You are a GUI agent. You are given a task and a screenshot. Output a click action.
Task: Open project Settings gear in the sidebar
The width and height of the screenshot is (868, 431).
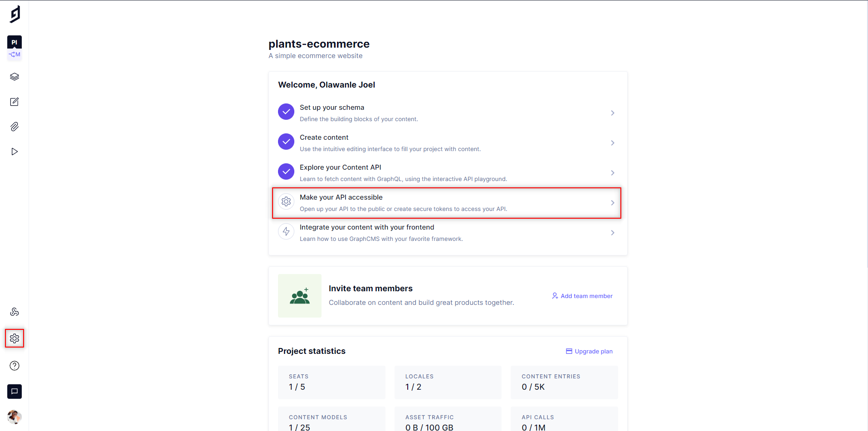click(14, 338)
